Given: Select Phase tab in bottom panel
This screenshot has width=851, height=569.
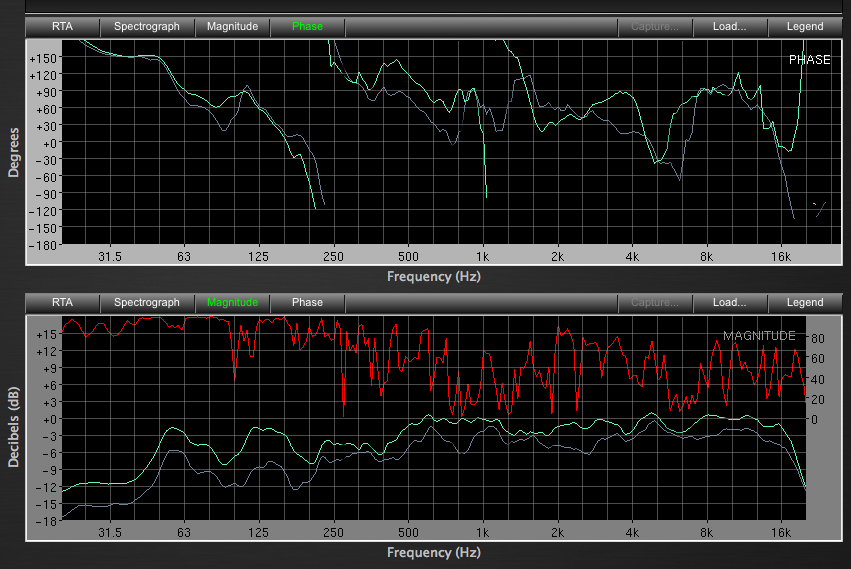Looking at the screenshot, I should [307, 302].
